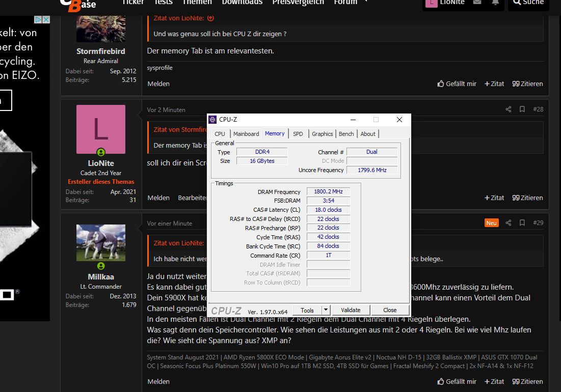The width and height of the screenshot is (561, 392).
Task: Click Zitat von Stormfire quote header
Action: pos(180,130)
